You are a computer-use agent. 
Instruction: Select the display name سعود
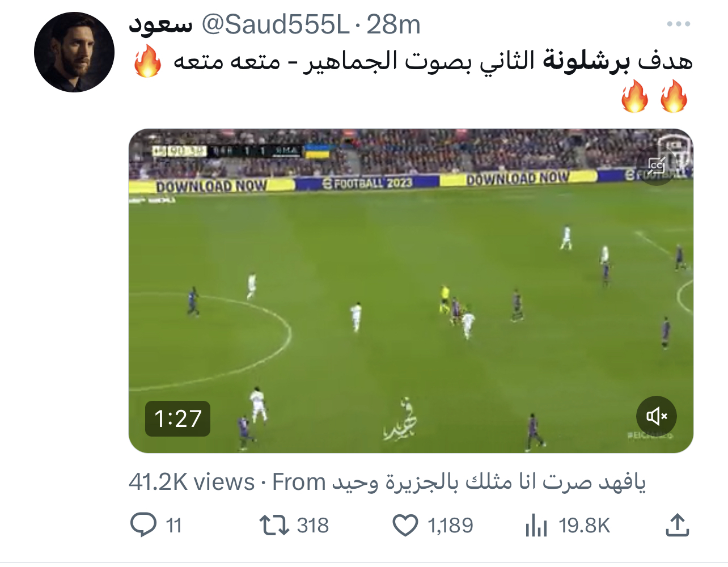[161, 24]
